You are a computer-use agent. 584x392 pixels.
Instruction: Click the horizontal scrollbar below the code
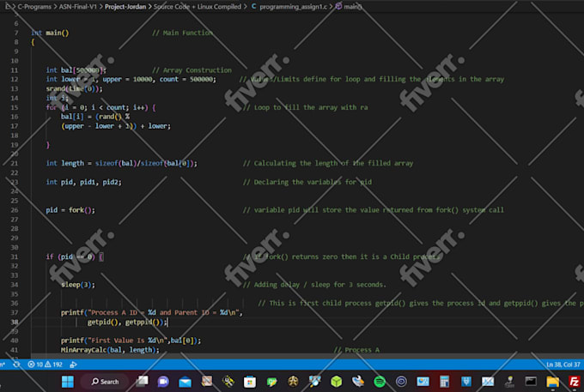307,356
